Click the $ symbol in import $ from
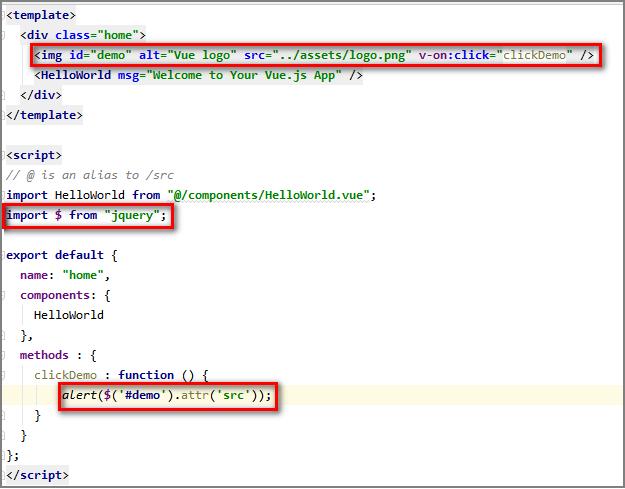 point(58,215)
